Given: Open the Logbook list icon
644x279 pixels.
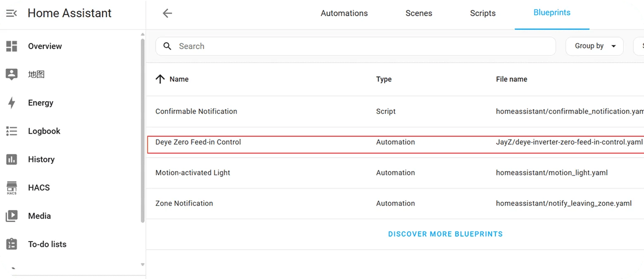Looking at the screenshot, I should tap(12, 131).
